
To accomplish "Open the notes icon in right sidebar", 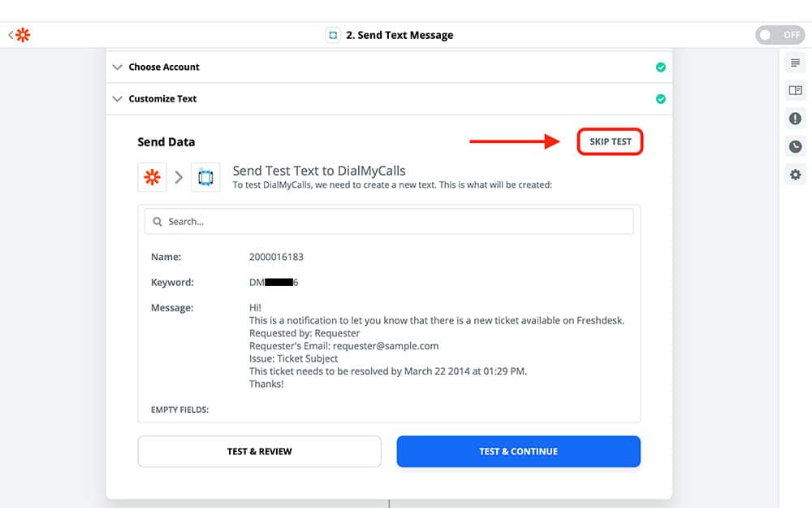I will 795,63.
